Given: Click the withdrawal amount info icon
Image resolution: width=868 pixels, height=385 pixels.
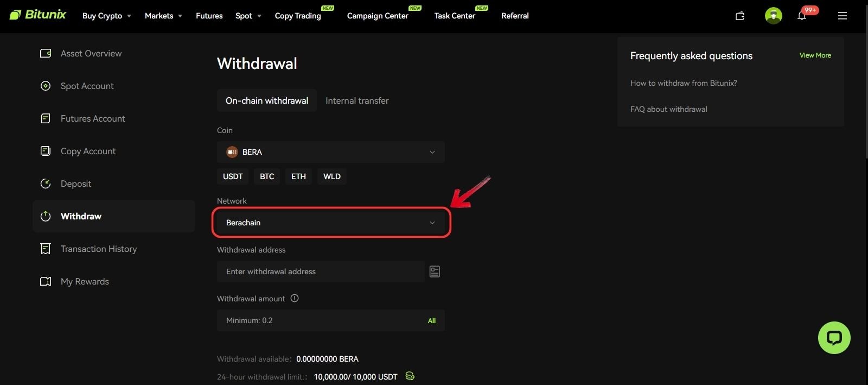Looking at the screenshot, I should (x=295, y=298).
